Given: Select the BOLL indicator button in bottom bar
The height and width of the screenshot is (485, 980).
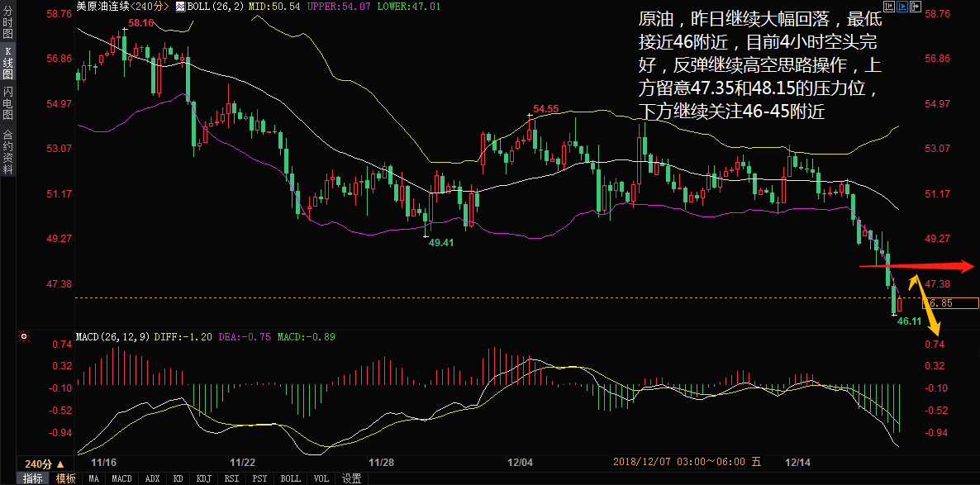Looking at the screenshot, I should point(290,478).
